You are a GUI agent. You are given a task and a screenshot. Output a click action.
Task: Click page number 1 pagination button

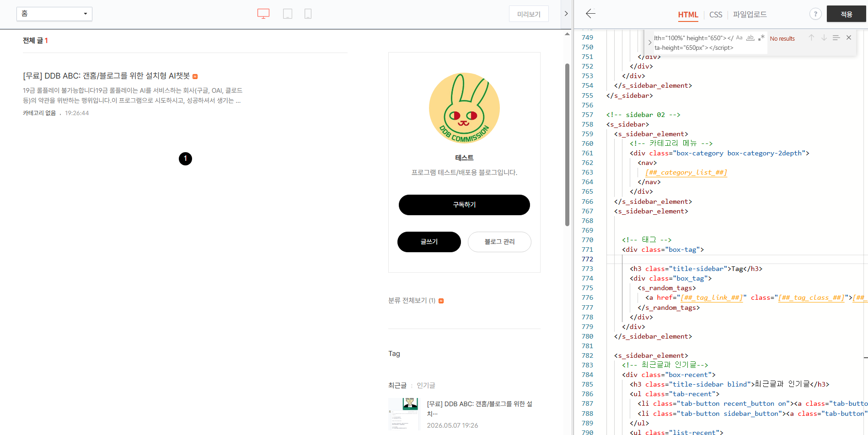[x=185, y=159]
